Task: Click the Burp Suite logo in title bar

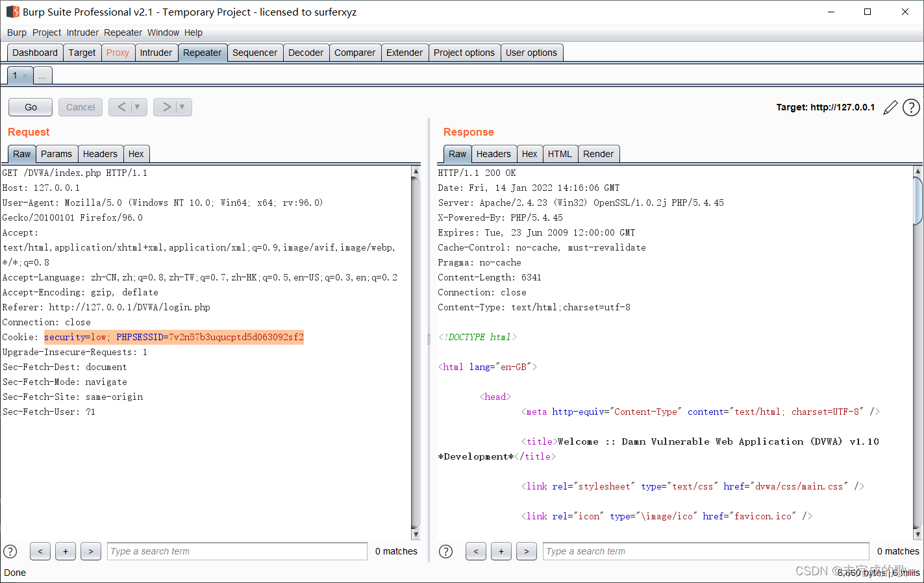Action: (12, 12)
